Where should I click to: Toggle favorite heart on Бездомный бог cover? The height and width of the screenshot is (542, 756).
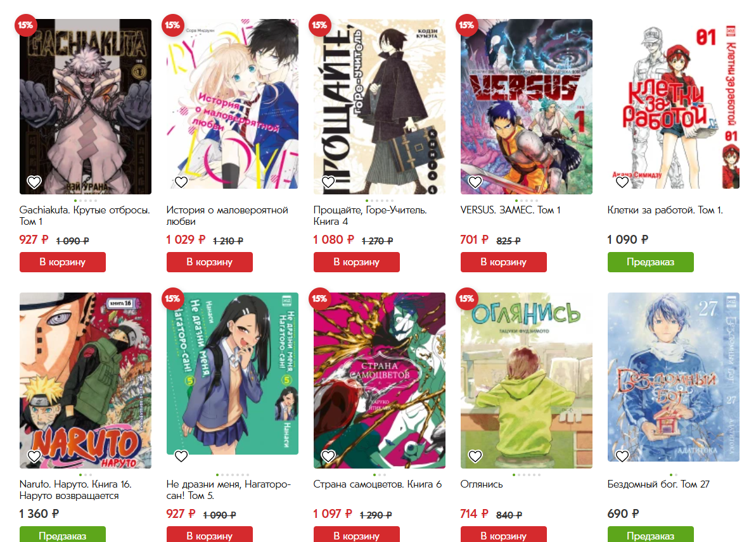click(x=622, y=456)
